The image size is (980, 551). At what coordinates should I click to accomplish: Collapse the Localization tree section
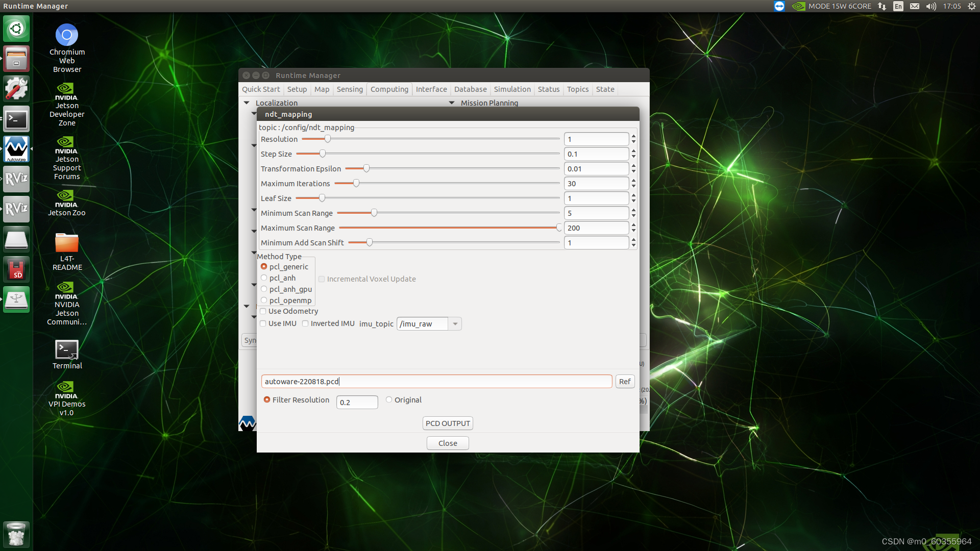click(247, 103)
